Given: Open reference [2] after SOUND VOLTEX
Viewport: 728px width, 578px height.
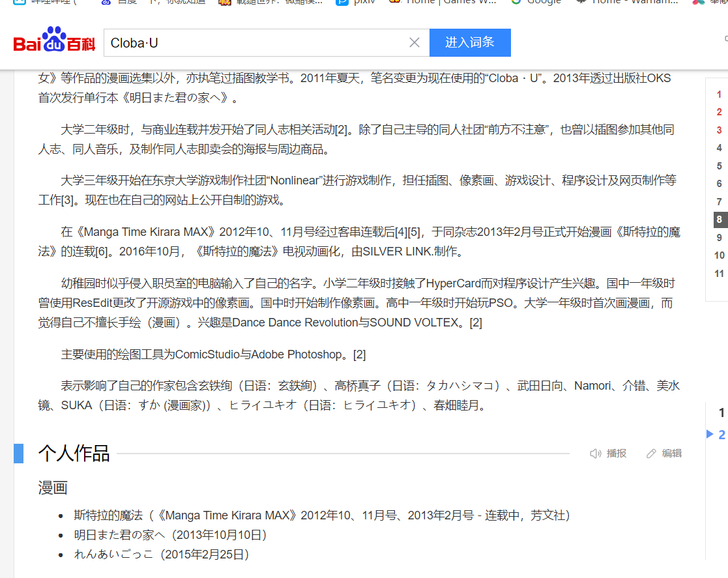Looking at the screenshot, I should click(x=476, y=323).
